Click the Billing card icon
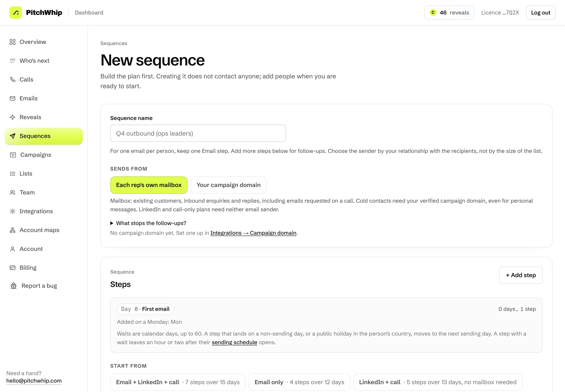This screenshot has height=392, width=565. click(x=13, y=268)
